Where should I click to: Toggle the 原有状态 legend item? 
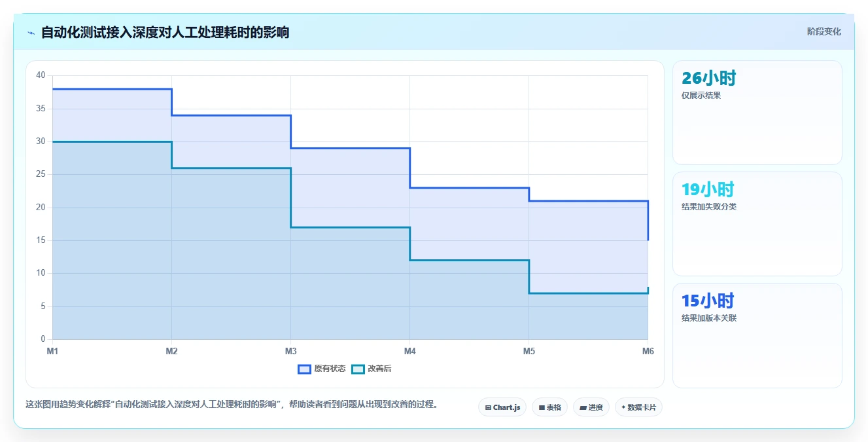322,369
